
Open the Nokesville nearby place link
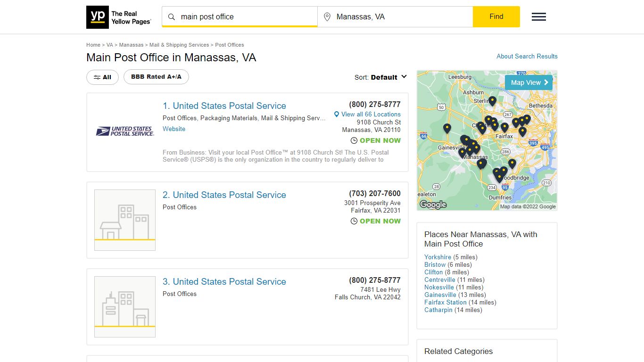(x=439, y=288)
